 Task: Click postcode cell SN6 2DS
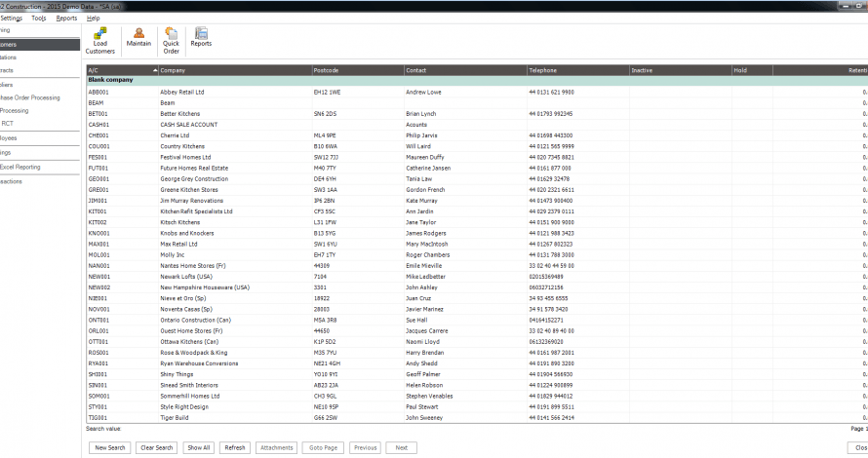(x=326, y=114)
